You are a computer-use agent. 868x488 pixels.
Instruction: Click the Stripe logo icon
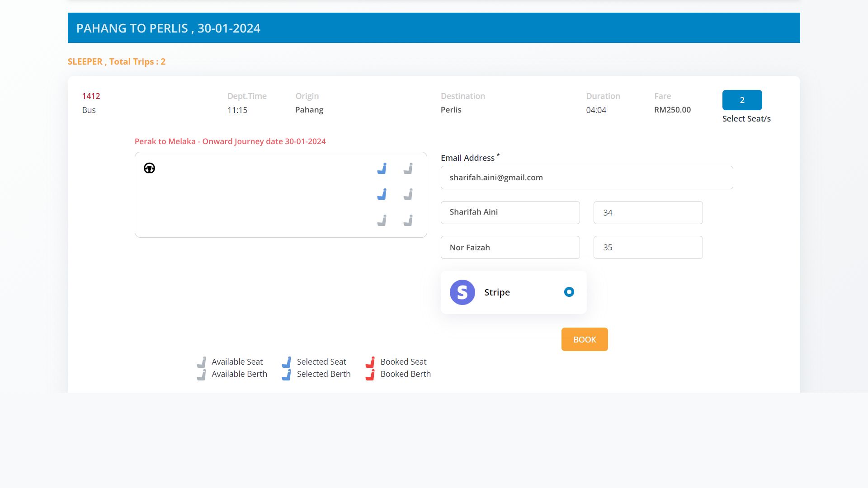(x=462, y=292)
